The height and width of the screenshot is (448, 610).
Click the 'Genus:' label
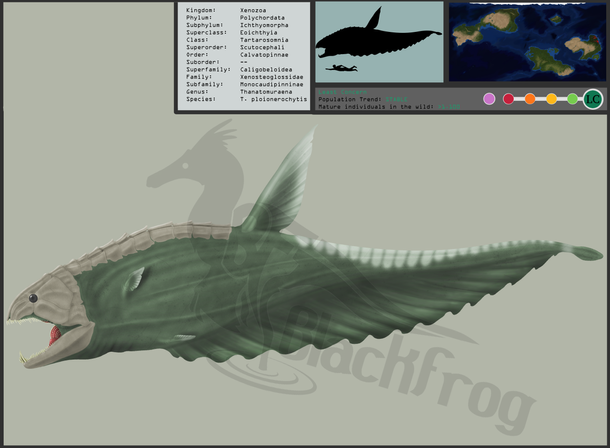197,91
